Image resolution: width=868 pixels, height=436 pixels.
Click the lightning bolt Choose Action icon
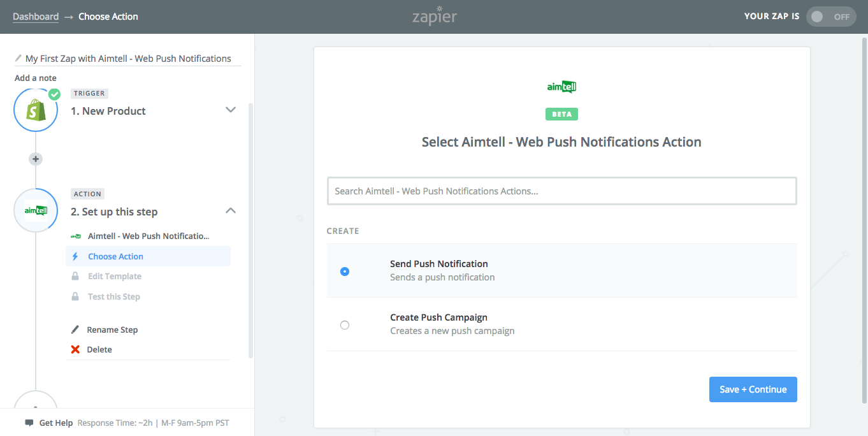75,256
